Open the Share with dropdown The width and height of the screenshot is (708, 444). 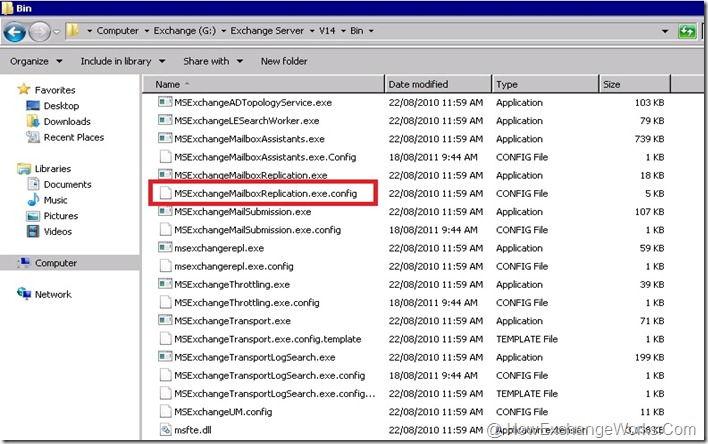pos(211,61)
